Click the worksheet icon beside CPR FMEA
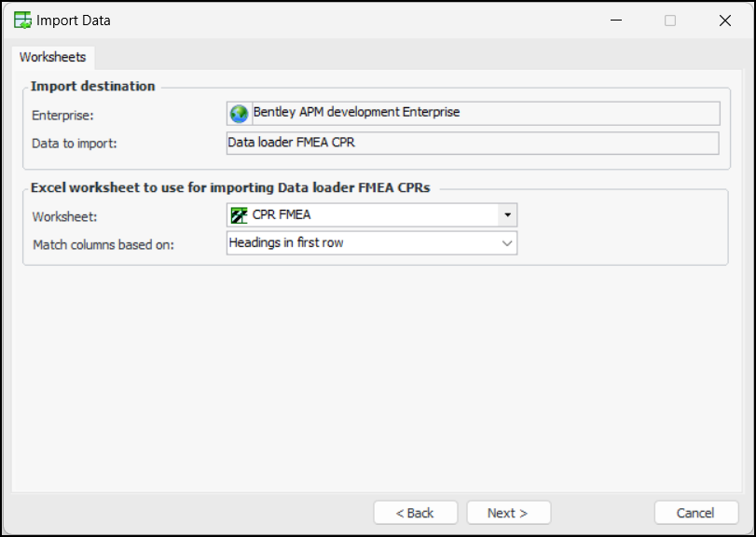The width and height of the screenshot is (756, 537). (x=239, y=215)
